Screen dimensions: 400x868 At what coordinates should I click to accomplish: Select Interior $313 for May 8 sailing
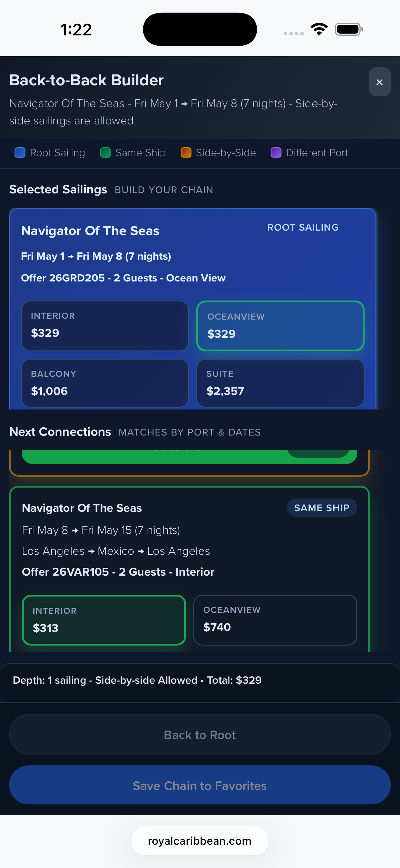pos(104,620)
